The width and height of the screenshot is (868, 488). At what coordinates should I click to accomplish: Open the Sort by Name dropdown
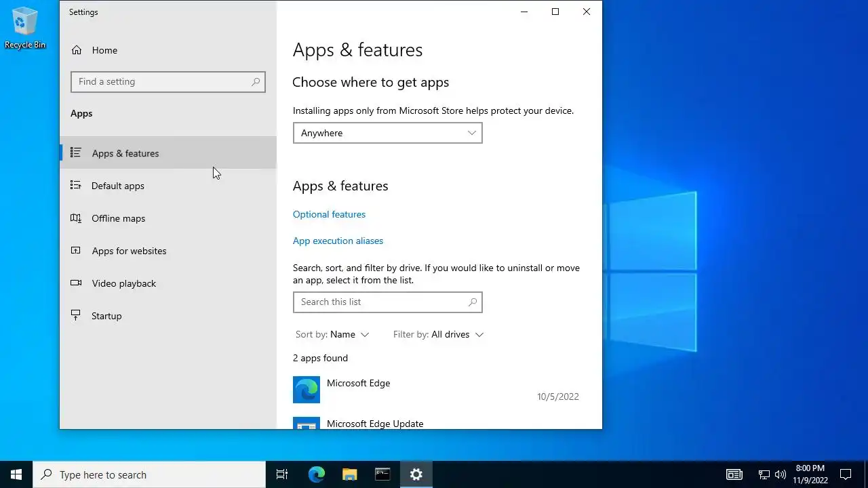(332, 334)
